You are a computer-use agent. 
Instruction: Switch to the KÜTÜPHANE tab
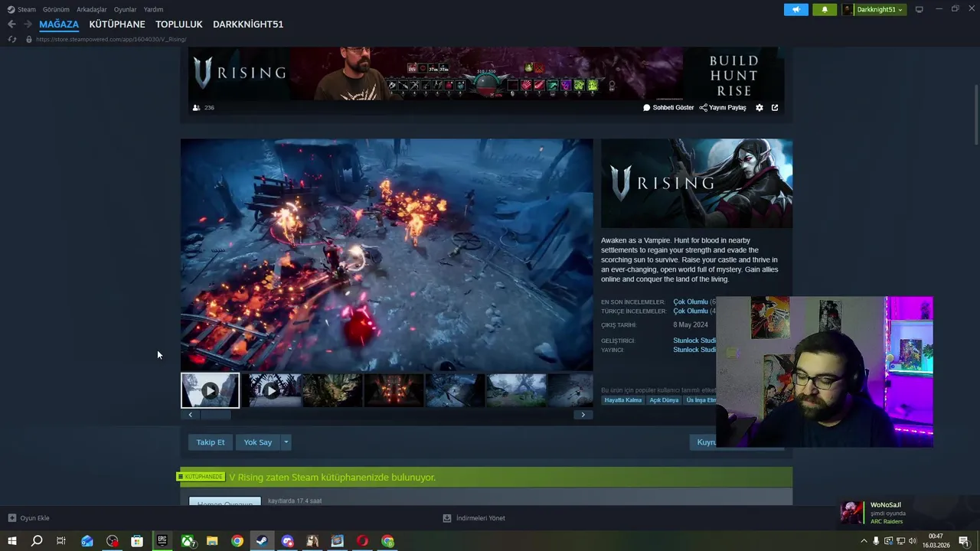click(x=117, y=24)
